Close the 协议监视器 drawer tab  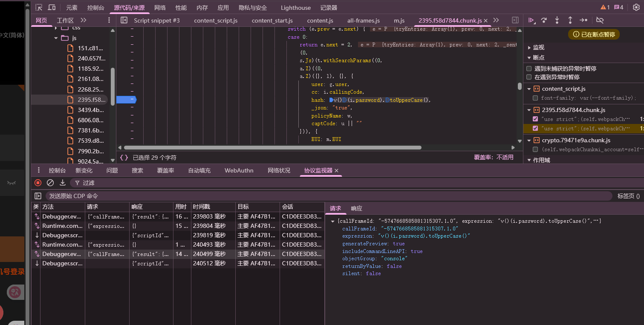(x=336, y=170)
